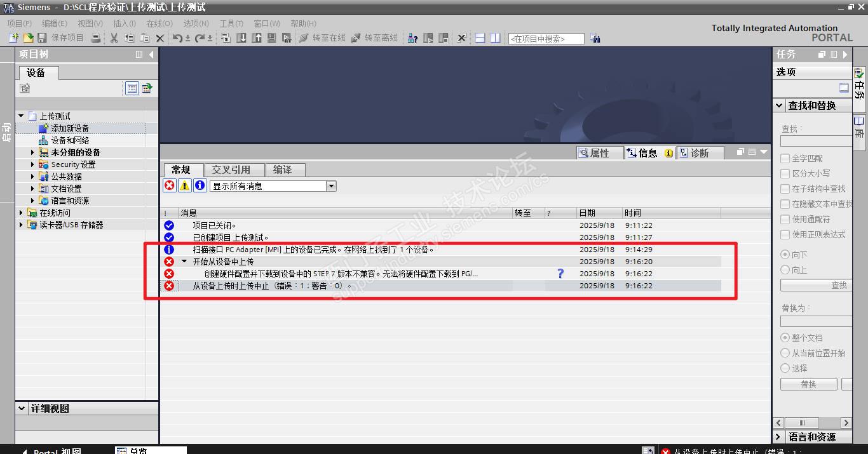Expand the 读卡器/USB 存储器 node
868x454 pixels.
pos(22,225)
